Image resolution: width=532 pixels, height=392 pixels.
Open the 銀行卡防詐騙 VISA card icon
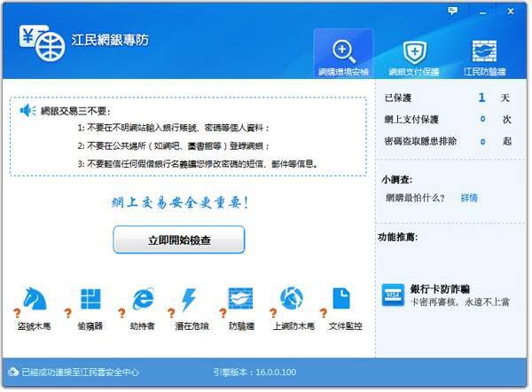pyautogui.click(x=394, y=296)
